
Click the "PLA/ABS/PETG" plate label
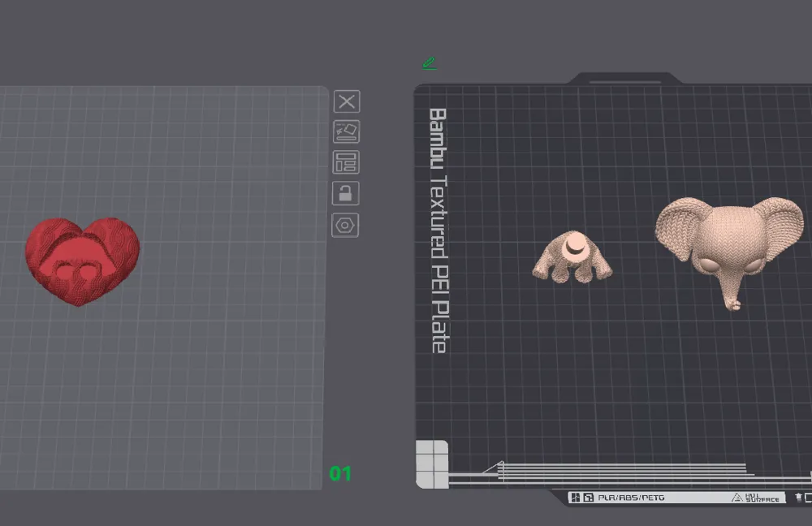pyautogui.click(x=631, y=498)
